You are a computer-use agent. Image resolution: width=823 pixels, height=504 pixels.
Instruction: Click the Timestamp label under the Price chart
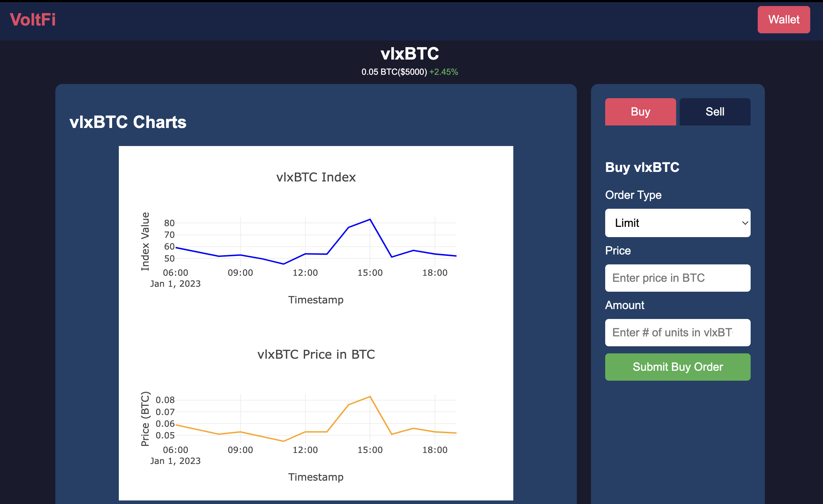pyautogui.click(x=316, y=477)
